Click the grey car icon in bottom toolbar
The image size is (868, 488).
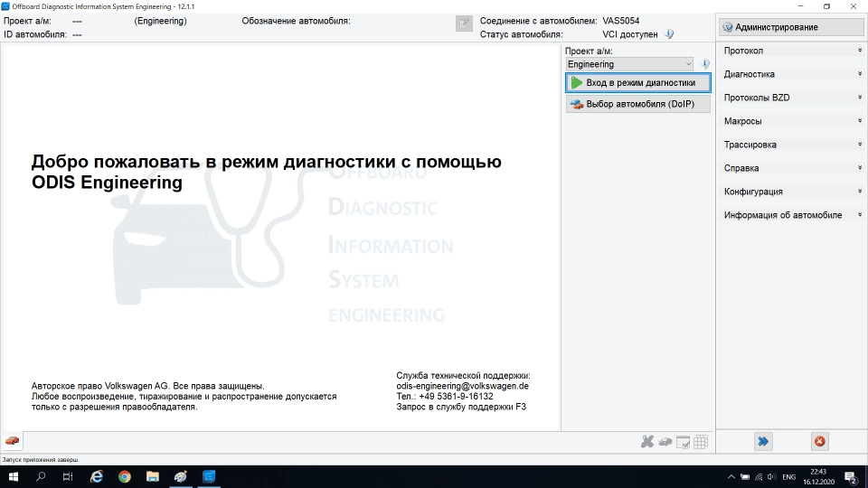(x=665, y=442)
